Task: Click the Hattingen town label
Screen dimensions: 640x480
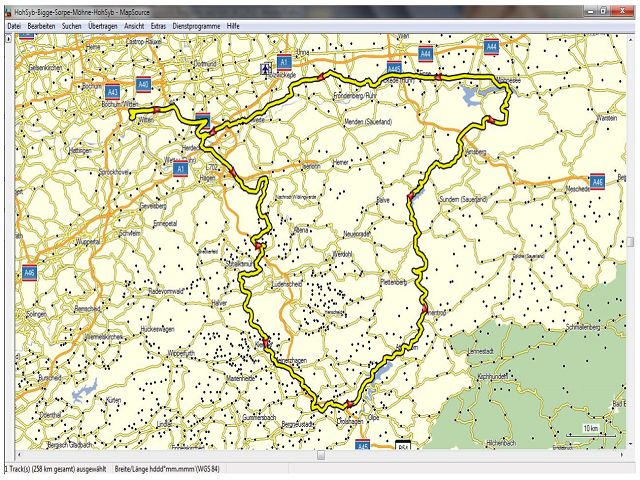Action: [x=80, y=151]
